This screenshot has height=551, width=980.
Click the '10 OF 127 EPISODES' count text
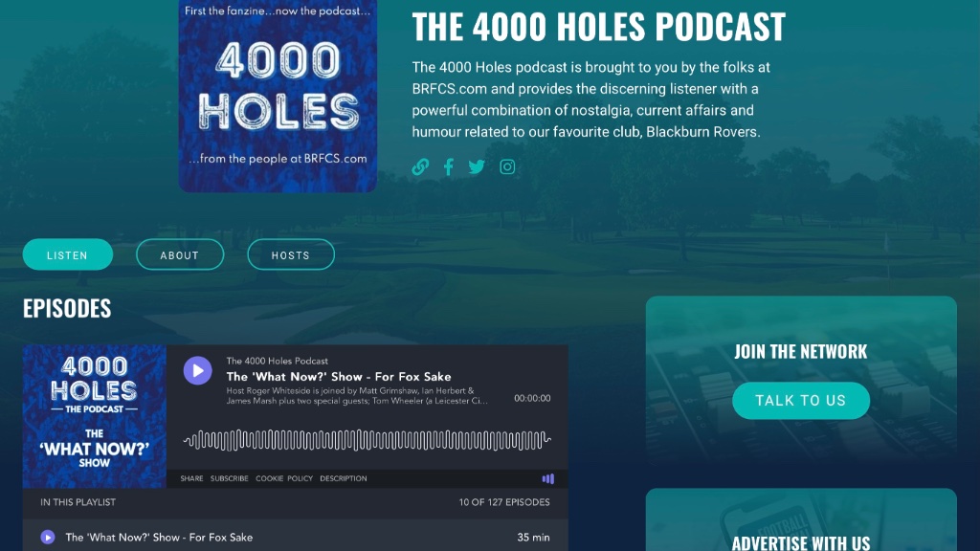click(x=504, y=502)
